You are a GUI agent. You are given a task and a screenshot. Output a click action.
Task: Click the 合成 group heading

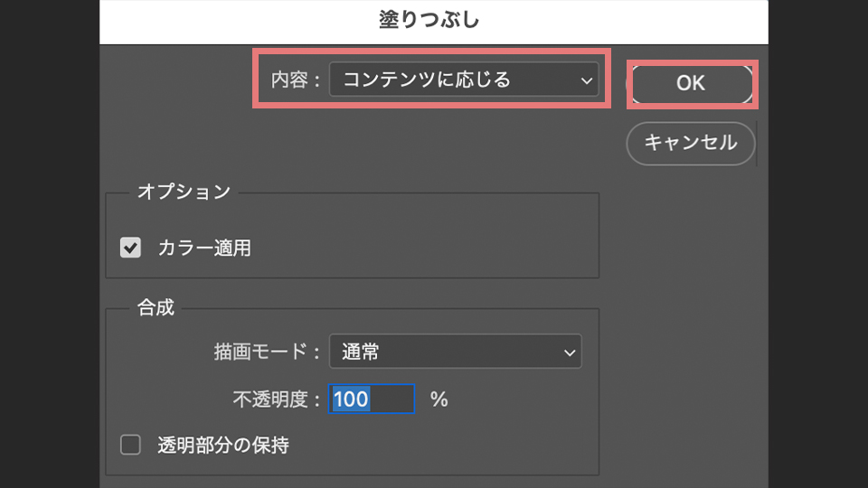coord(156,307)
